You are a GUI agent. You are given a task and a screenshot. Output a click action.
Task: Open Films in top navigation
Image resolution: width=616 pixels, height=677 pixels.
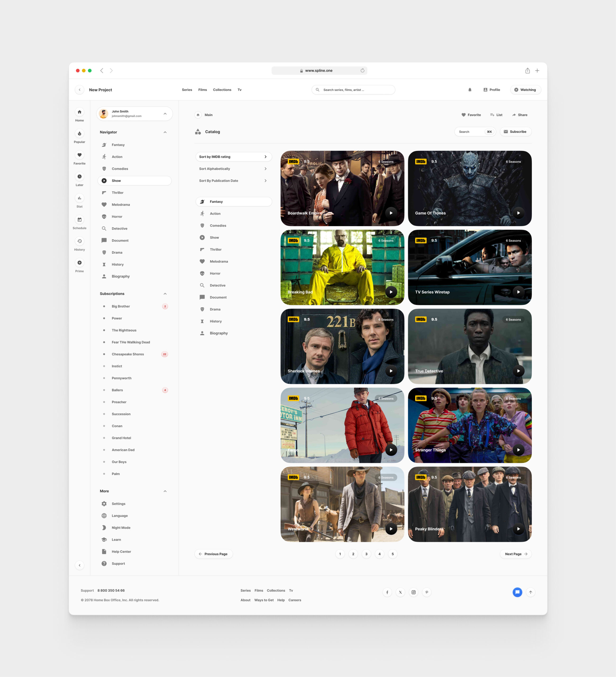coord(203,90)
